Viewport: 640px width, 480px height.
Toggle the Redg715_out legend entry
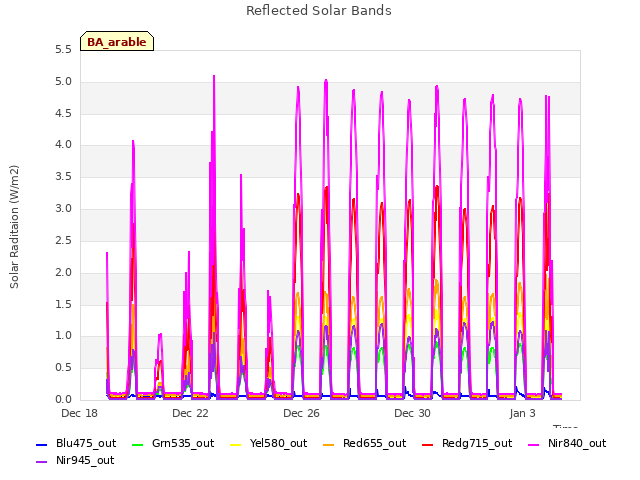click(x=467, y=444)
